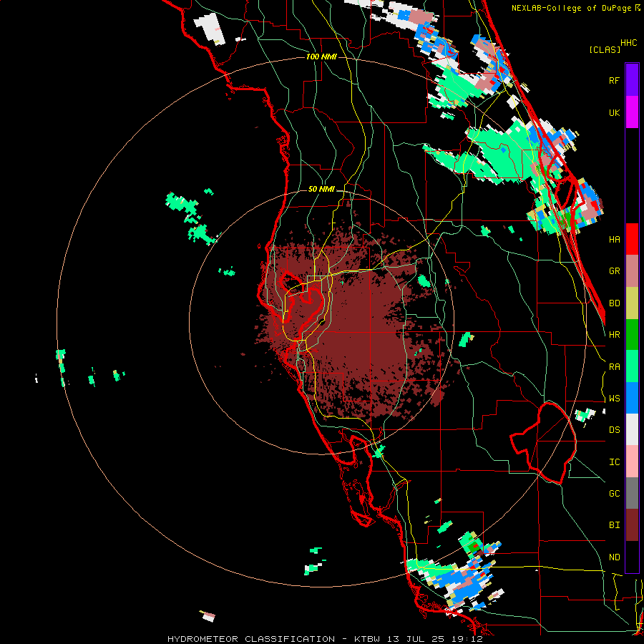This screenshot has width=644, height=644.
Task: Select the HR legend label
Action: (614, 335)
